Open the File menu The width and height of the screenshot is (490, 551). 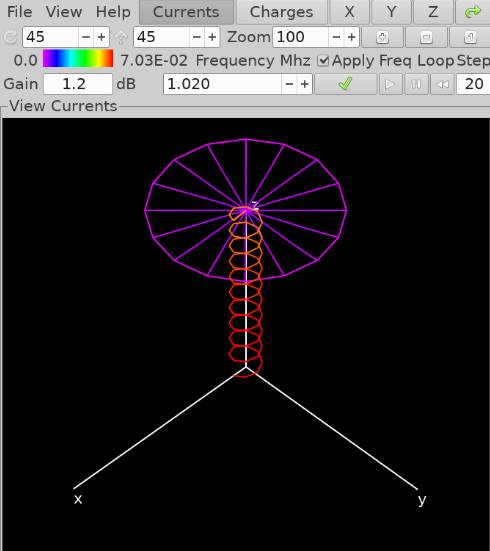(x=20, y=12)
